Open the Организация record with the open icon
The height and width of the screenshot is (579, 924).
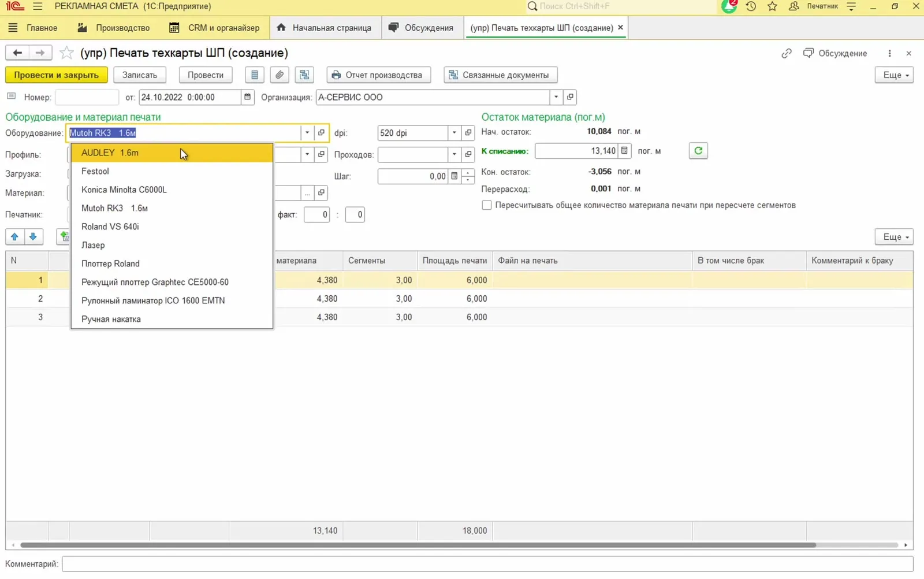tap(570, 97)
